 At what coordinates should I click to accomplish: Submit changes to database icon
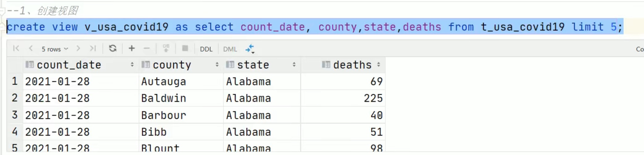point(166,48)
